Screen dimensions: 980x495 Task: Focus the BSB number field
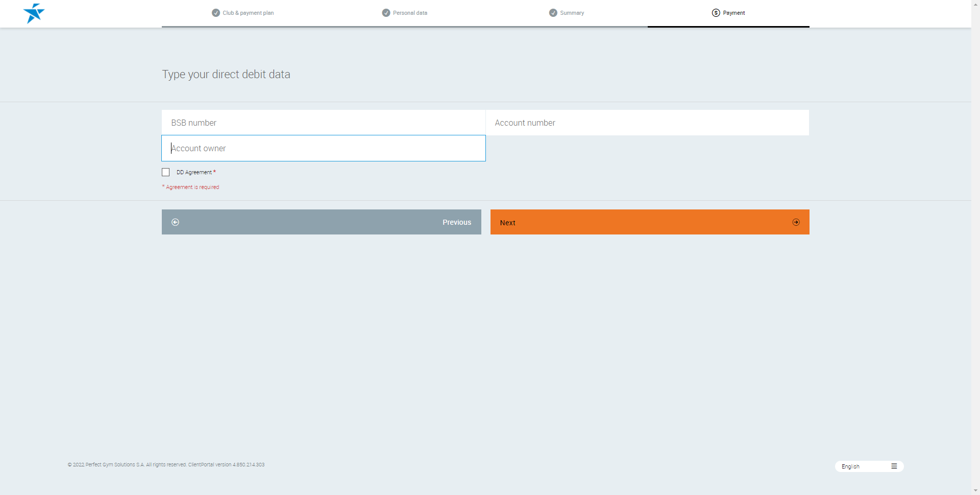coord(323,123)
